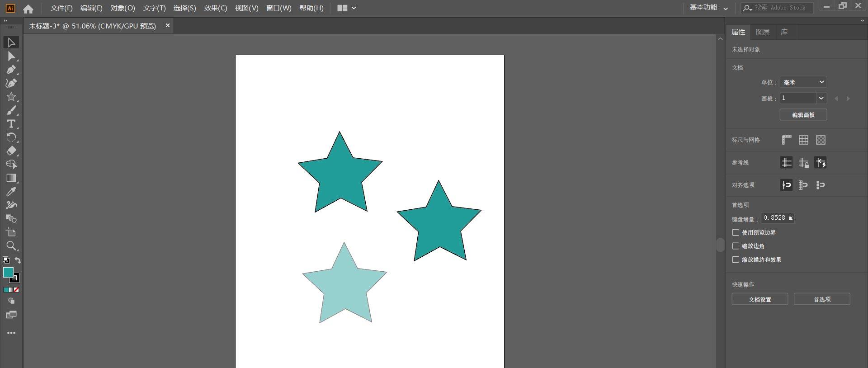Activate the Type tool
Viewport: 868px width, 368px height.
11,124
